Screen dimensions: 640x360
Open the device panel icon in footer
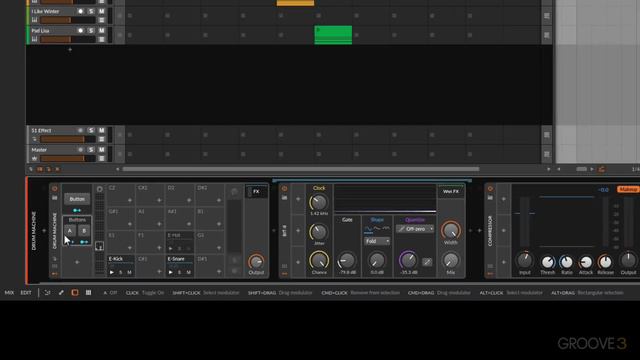[x=75, y=293]
